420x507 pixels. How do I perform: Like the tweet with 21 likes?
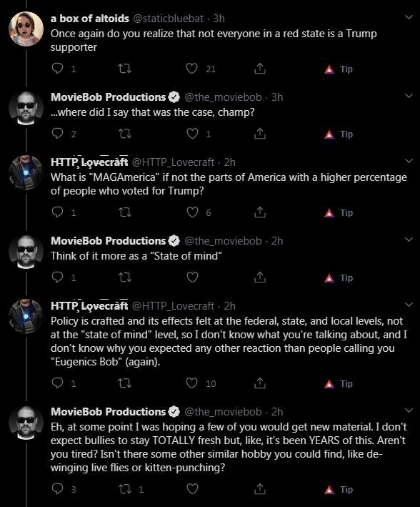coord(192,69)
